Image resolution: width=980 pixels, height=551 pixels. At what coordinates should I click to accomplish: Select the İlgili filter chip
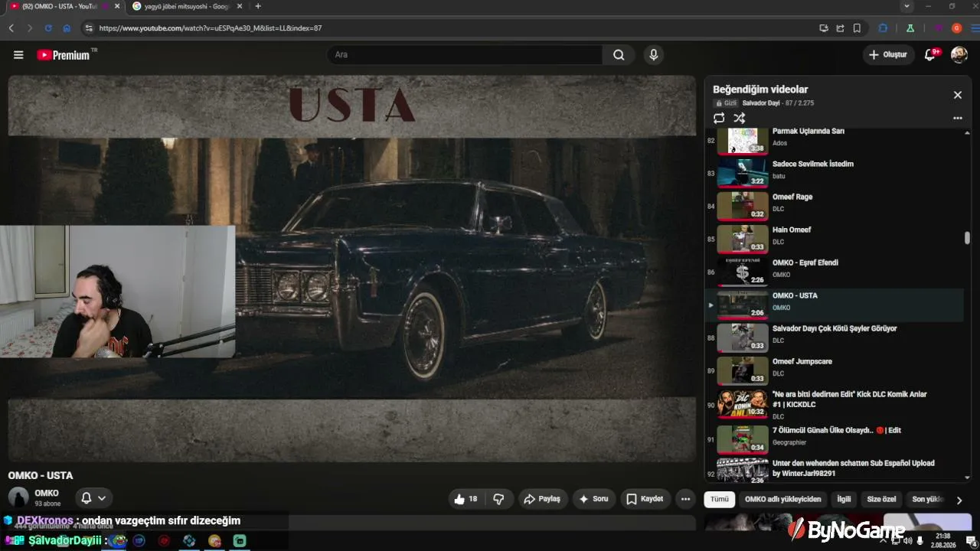pos(844,499)
